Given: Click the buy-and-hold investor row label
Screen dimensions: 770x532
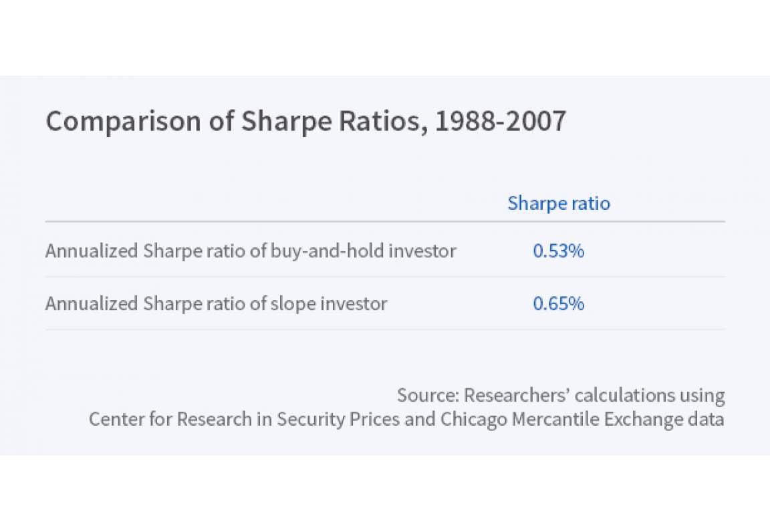Looking at the screenshot, I should pyautogui.click(x=251, y=251).
